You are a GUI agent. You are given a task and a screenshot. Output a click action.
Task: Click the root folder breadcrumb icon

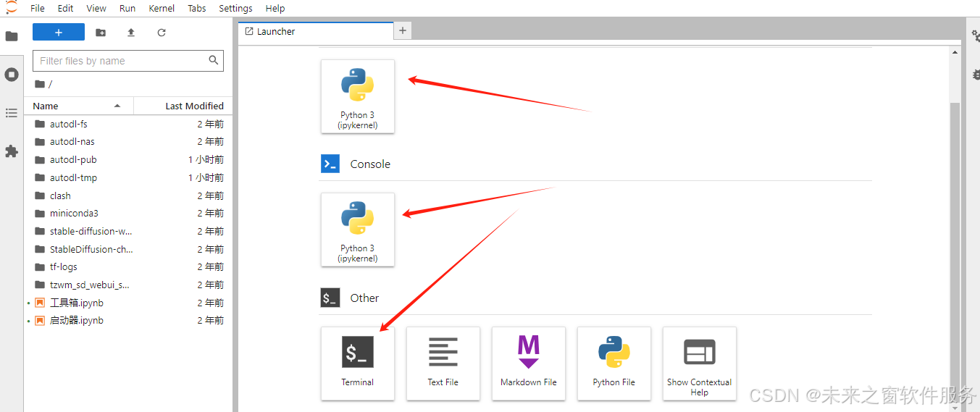tap(40, 84)
